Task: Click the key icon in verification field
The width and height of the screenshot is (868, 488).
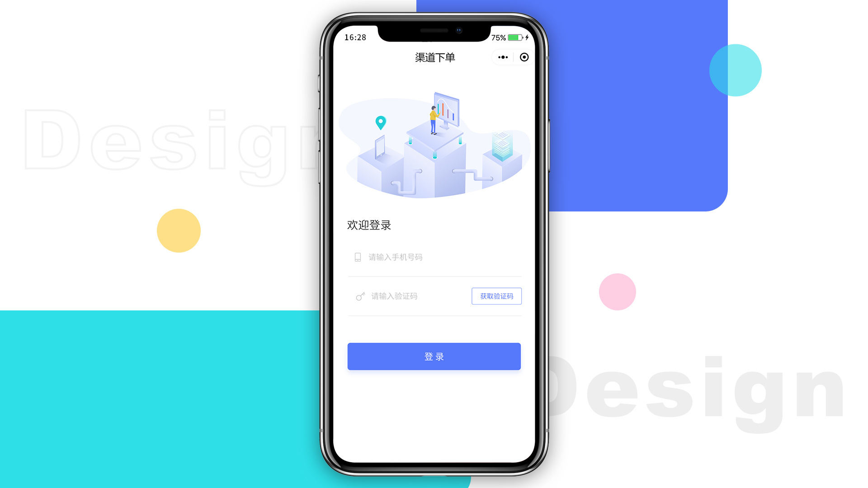Action: 359,296
